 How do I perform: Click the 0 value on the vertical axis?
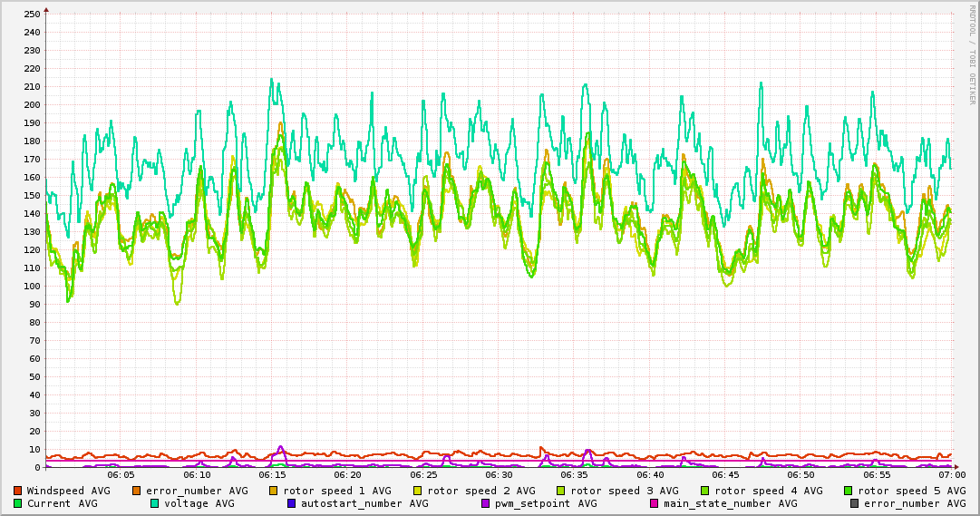(37, 467)
